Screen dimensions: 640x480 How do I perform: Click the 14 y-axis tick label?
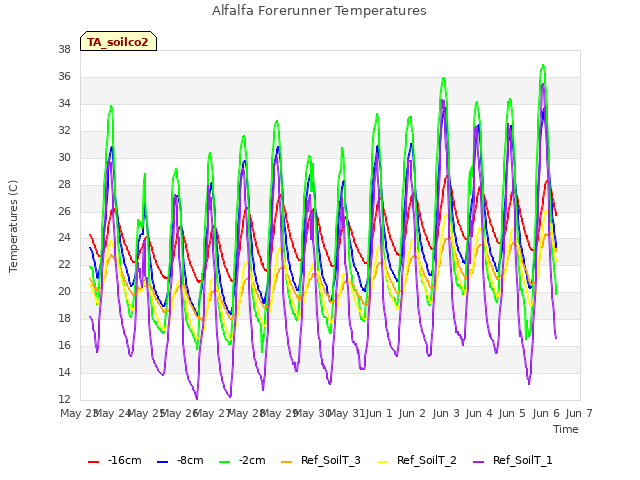(64, 372)
